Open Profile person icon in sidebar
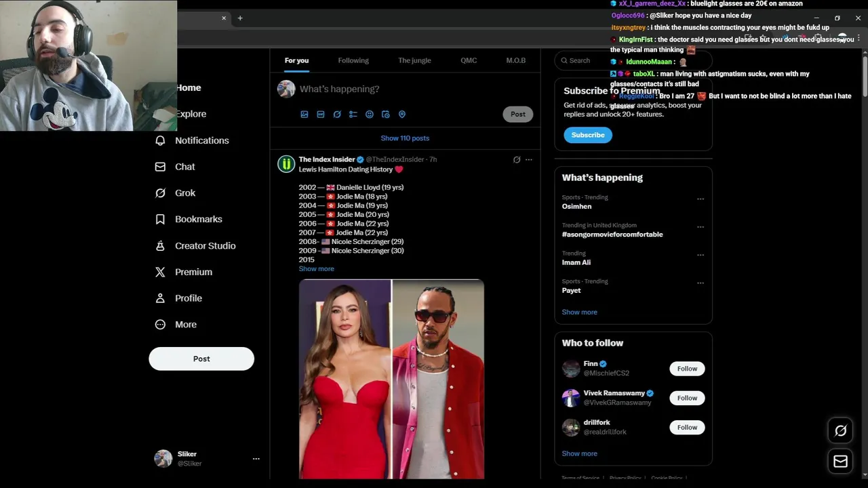 click(160, 298)
